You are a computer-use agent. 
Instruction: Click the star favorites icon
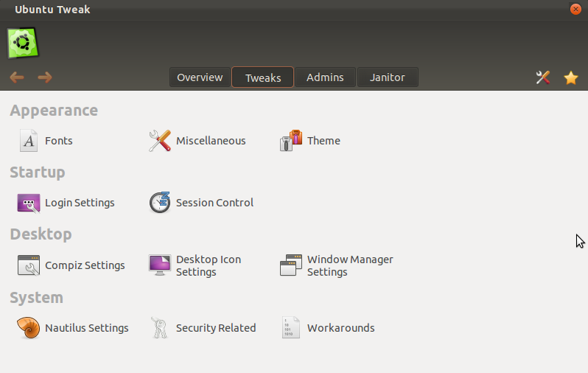(571, 77)
